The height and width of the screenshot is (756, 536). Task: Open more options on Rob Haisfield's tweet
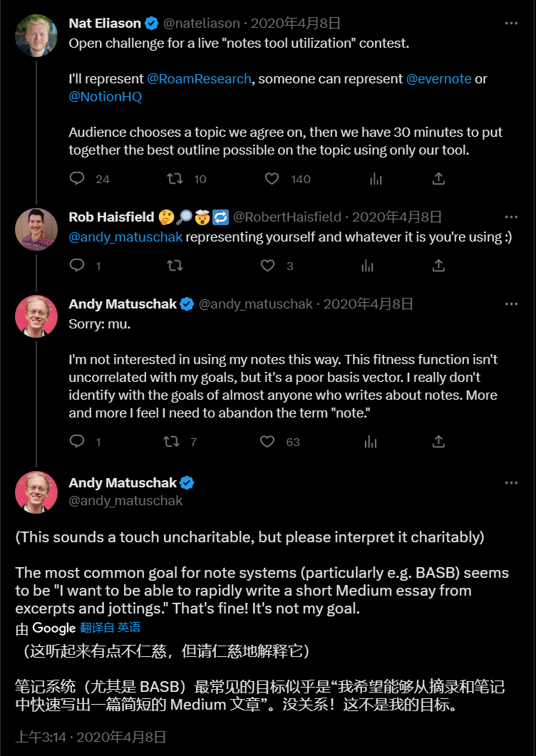[511, 217]
